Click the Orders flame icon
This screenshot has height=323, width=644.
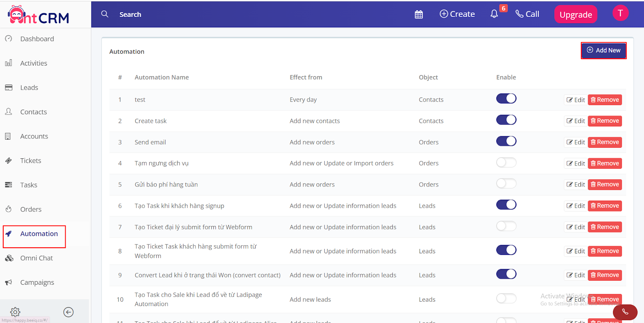click(x=8, y=209)
